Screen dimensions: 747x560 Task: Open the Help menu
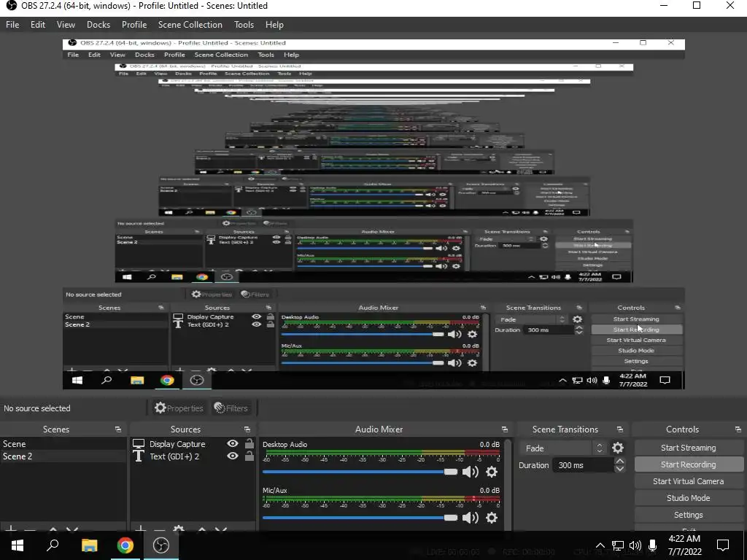click(274, 25)
